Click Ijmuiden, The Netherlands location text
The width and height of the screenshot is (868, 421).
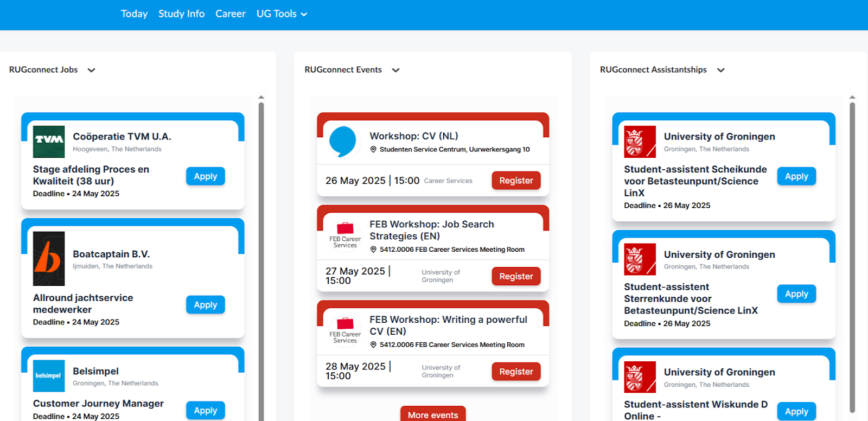(x=112, y=266)
